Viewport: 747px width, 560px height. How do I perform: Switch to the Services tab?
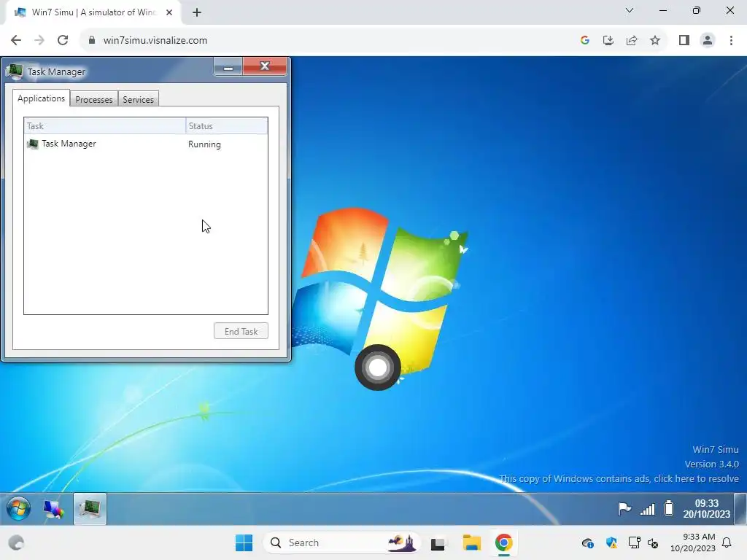(138, 99)
